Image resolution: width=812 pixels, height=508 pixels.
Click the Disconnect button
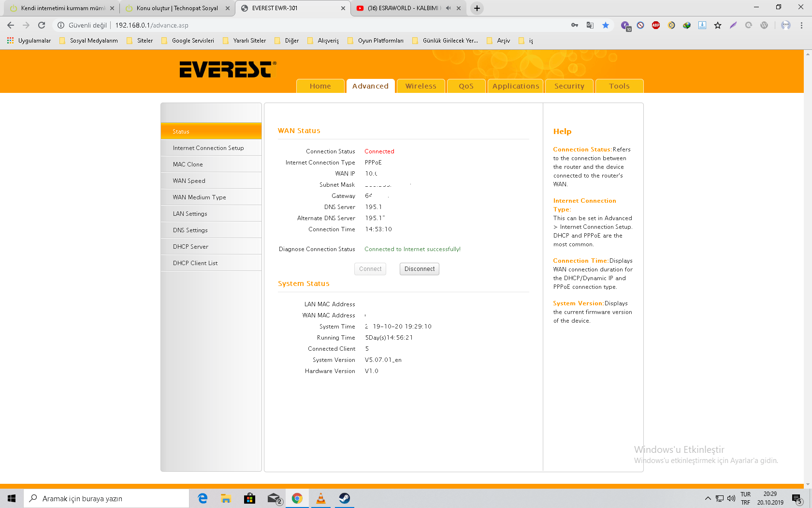[x=420, y=269]
